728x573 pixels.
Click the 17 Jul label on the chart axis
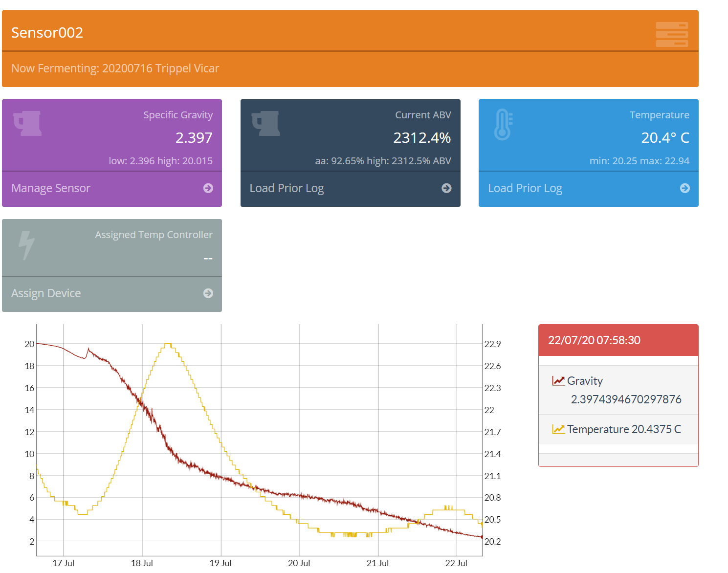64,563
